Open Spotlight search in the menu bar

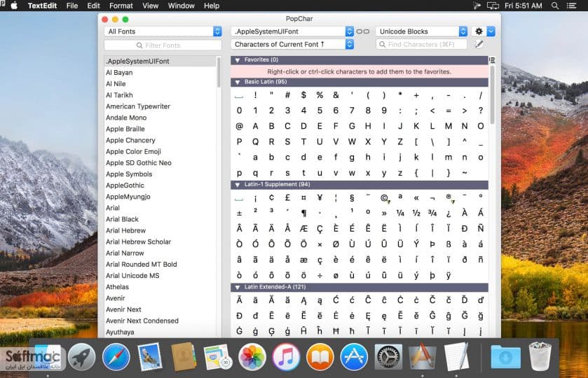click(555, 6)
